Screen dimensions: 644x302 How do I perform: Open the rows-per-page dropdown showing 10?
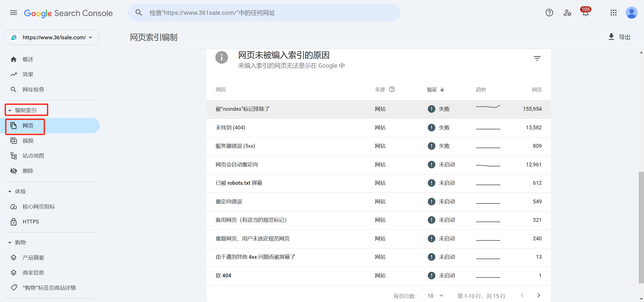tap(435, 296)
